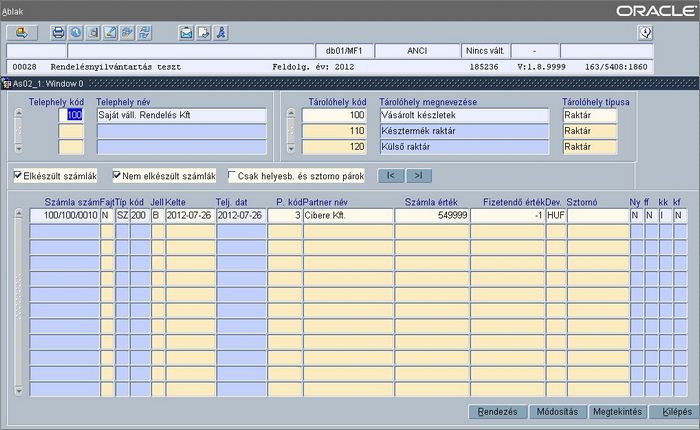Click the Nincs vált. status field
Image resolution: width=700 pixels, height=430 pixels.
pyautogui.click(x=485, y=51)
